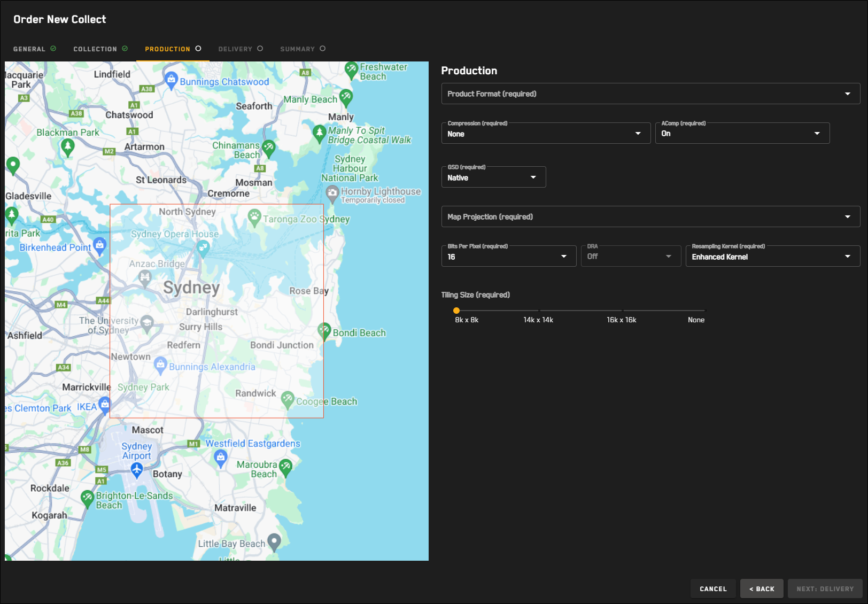Click the Hornby Lighthouse camera icon

pos(332,192)
